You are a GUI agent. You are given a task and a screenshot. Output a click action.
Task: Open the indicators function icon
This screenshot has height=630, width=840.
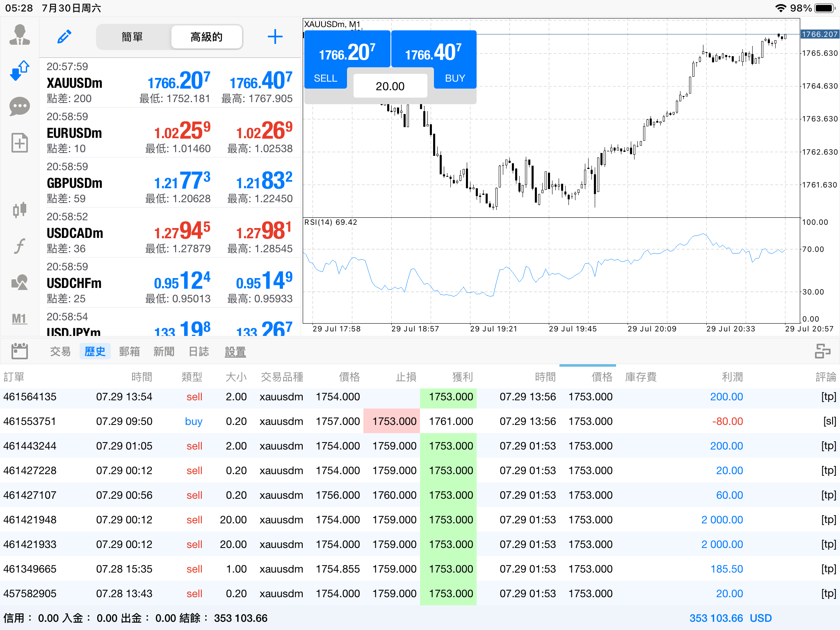[19, 246]
